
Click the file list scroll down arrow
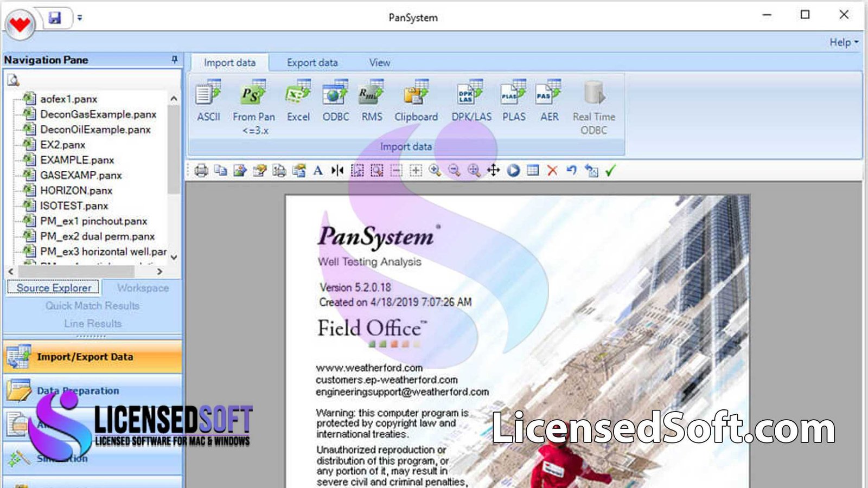(174, 257)
